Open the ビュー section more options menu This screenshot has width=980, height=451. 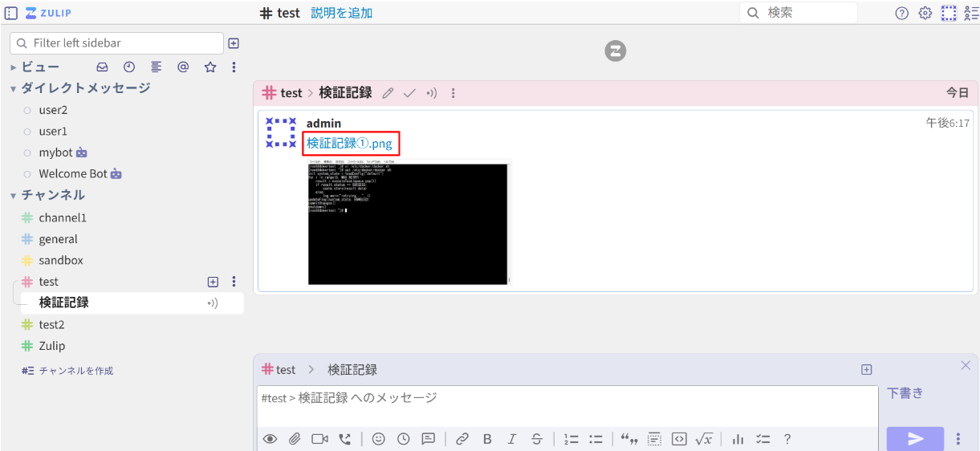point(234,67)
